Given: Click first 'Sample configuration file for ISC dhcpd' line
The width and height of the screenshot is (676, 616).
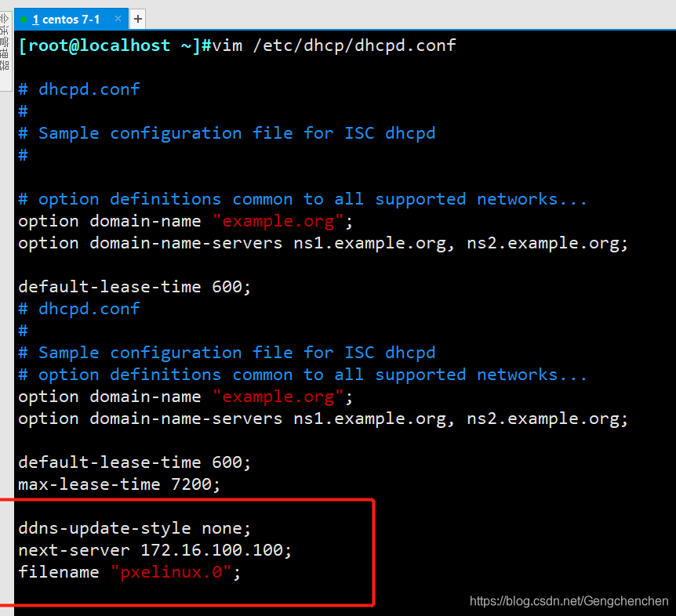Looking at the screenshot, I should click(227, 133).
